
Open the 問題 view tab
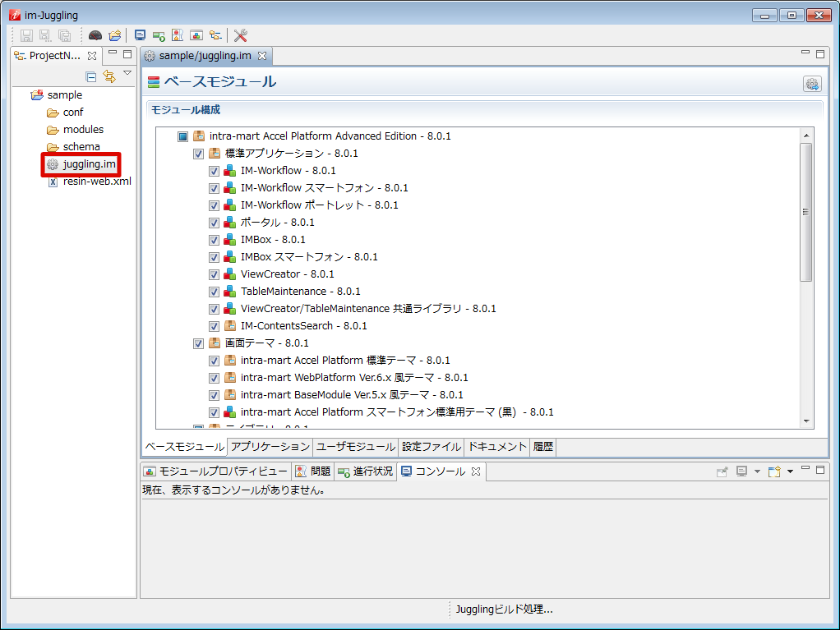(x=314, y=471)
